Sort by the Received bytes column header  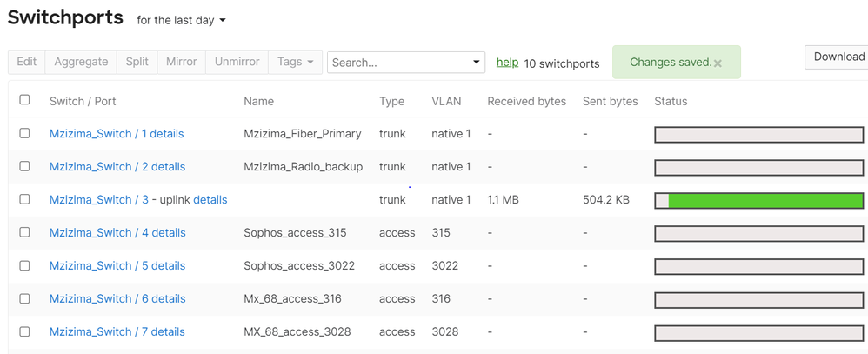click(x=526, y=101)
